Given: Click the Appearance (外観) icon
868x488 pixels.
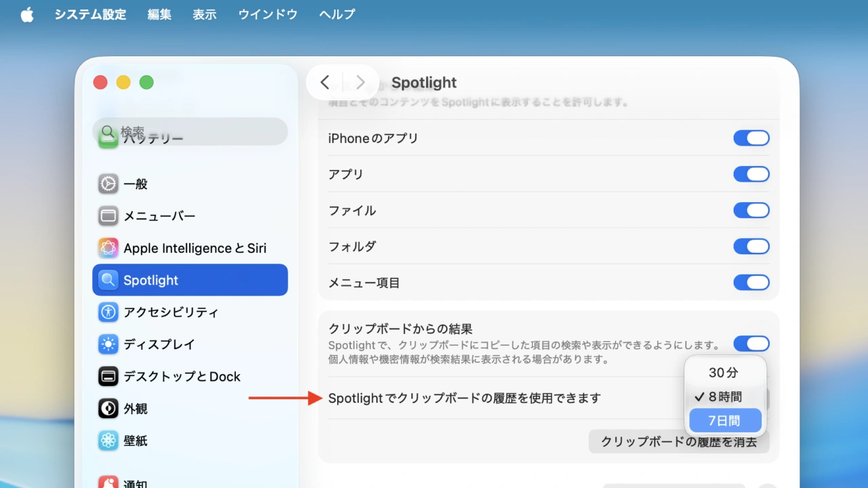Looking at the screenshot, I should pyautogui.click(x=108, y=409).
